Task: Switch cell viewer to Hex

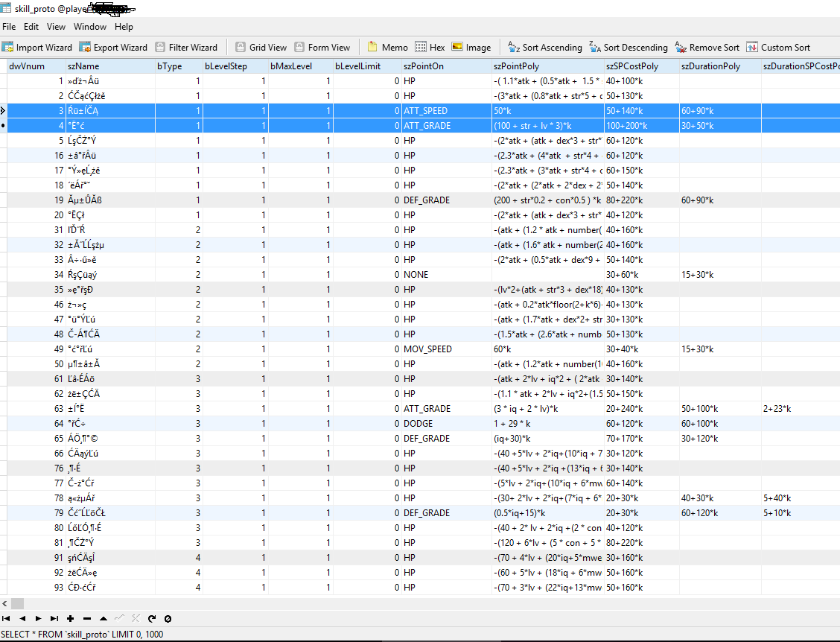Action: [x=430, y=47]
